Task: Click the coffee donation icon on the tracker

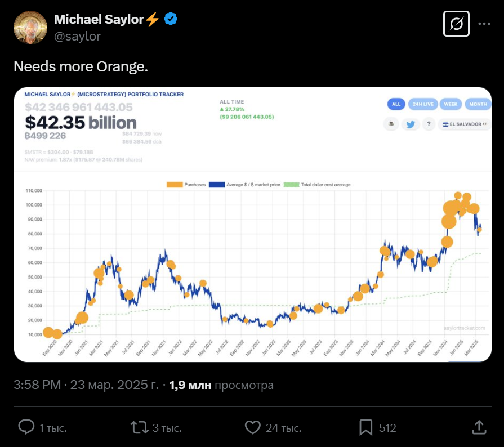Action: (391, 124)
